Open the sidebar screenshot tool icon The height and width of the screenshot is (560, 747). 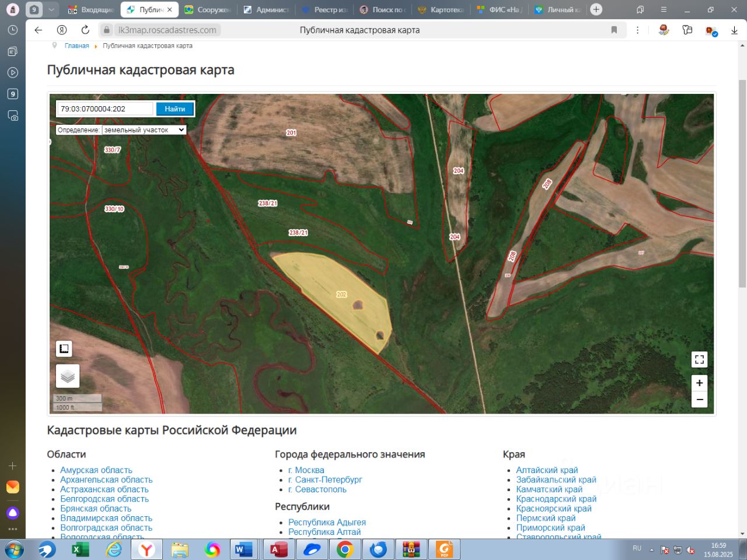13,116
